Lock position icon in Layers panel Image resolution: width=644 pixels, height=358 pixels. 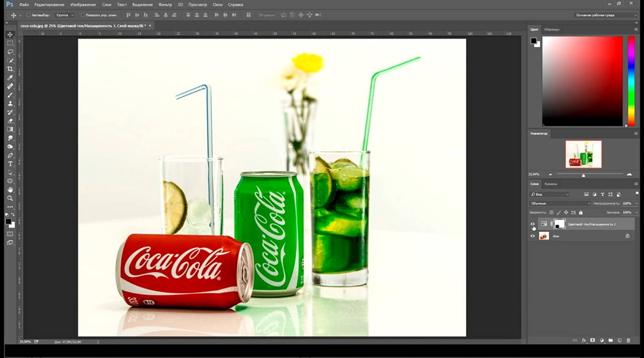tap(566, 212)
